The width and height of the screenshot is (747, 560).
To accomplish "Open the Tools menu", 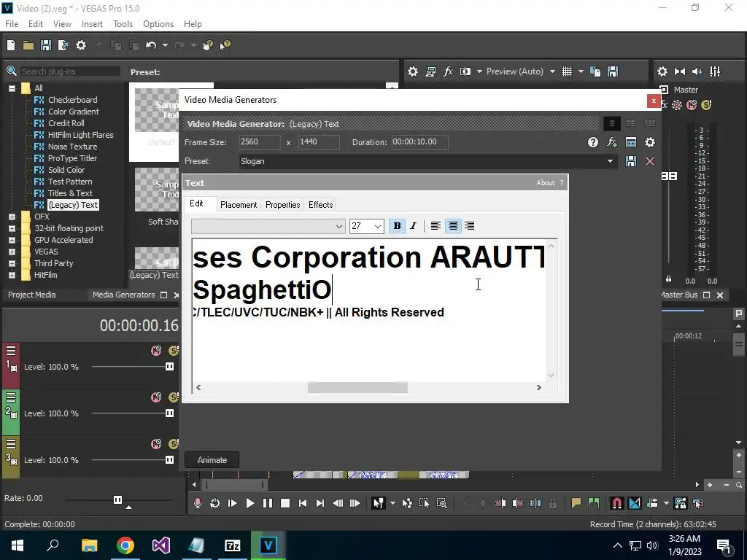I will [123, 24].
